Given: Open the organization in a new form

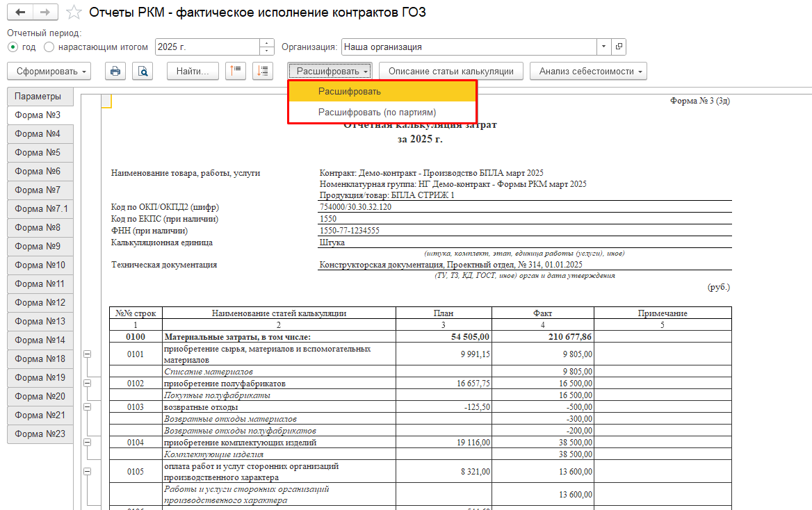Looking at the screenshot, I should (619, 47).
